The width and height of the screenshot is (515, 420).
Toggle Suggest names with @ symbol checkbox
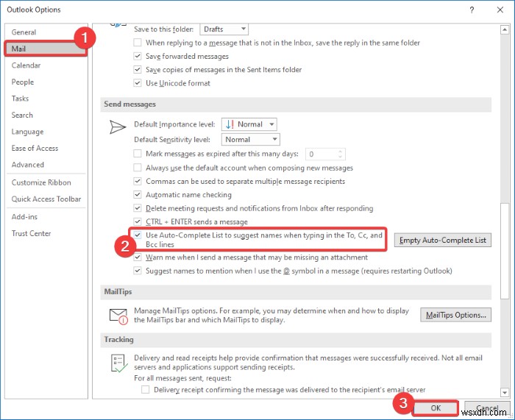tap(138, 271)
